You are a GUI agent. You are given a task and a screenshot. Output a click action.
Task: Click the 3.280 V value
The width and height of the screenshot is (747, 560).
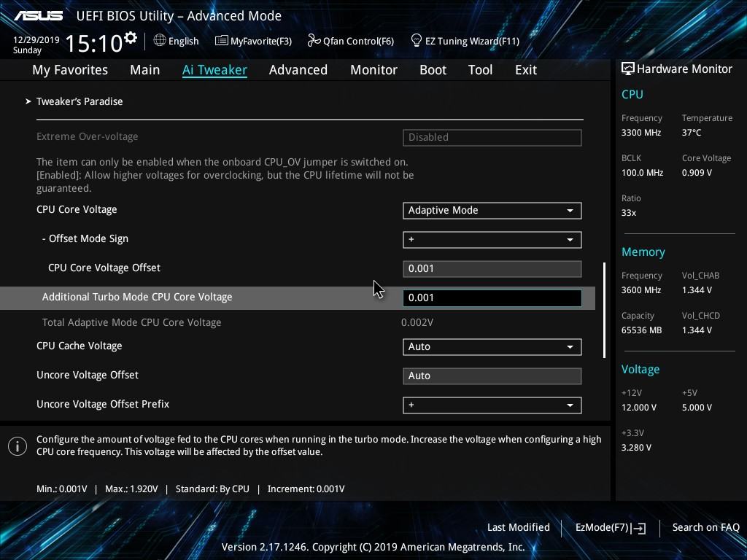(636, 448)
